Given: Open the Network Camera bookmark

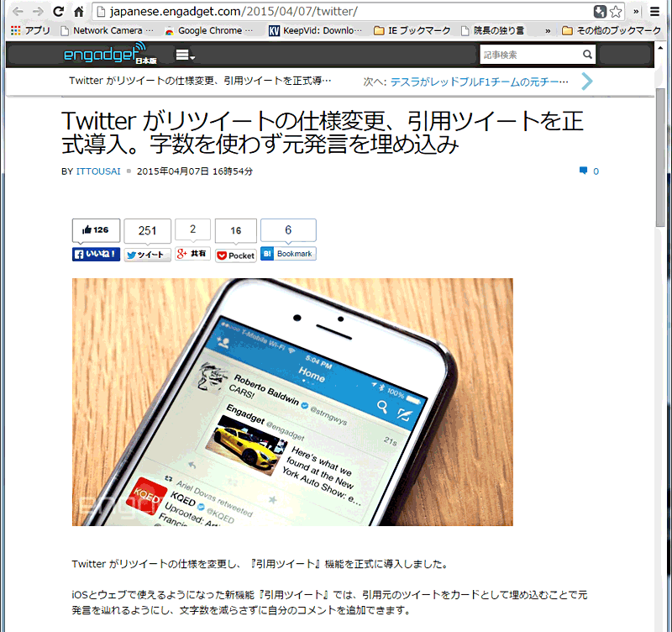Looking at the screenshot, I should pyautogui.click(x=108, y=30).
